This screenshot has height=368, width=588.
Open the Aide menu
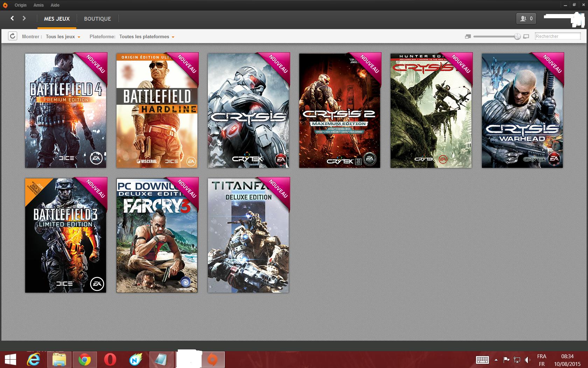point(55,5)
